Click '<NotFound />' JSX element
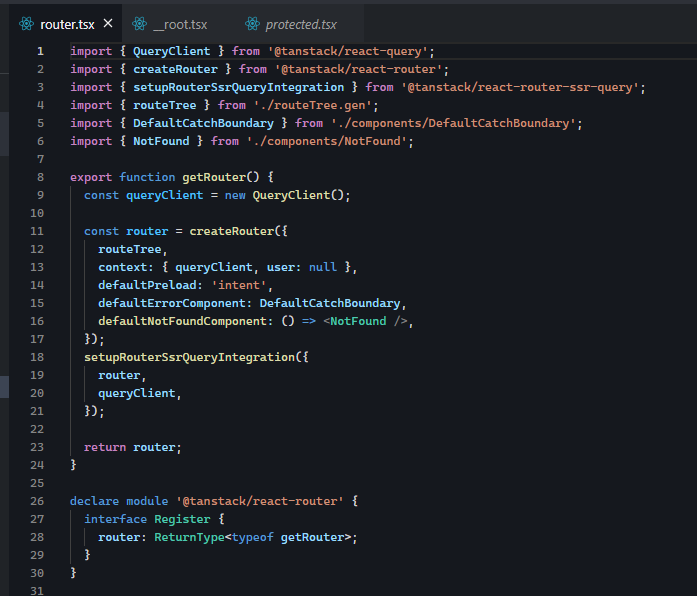Screen dimensions: 697x596 point(365,321)
